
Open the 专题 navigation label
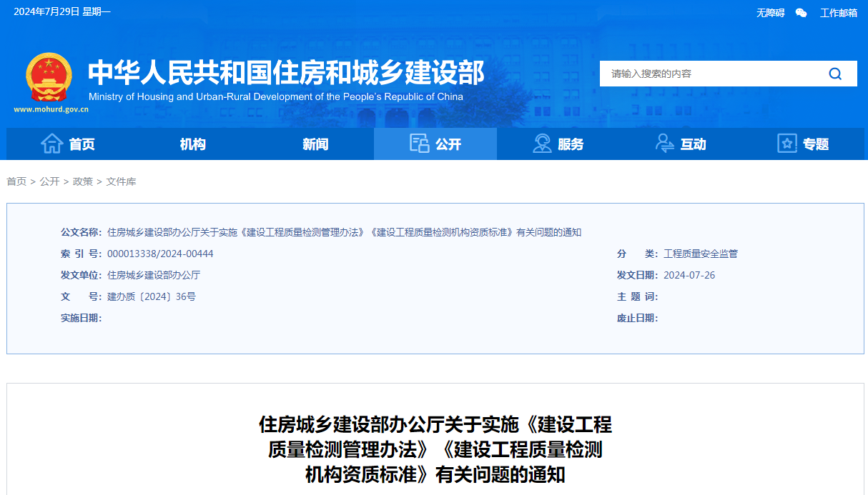pos(816,144)
